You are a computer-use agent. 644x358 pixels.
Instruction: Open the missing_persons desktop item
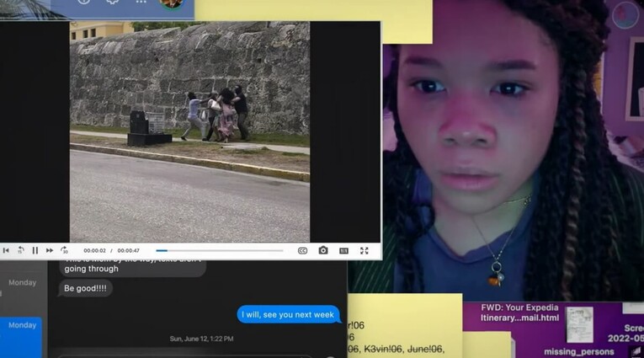(x=578, y=352)
